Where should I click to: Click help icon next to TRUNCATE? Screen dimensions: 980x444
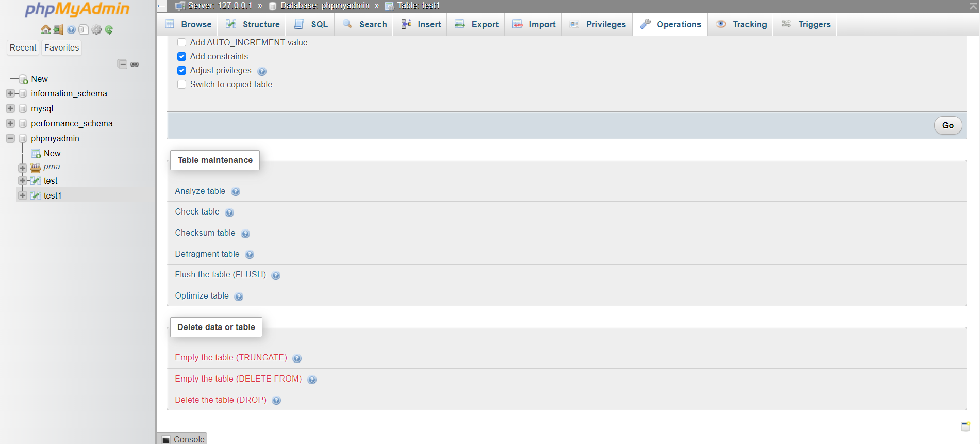click(x=297, y=358)
